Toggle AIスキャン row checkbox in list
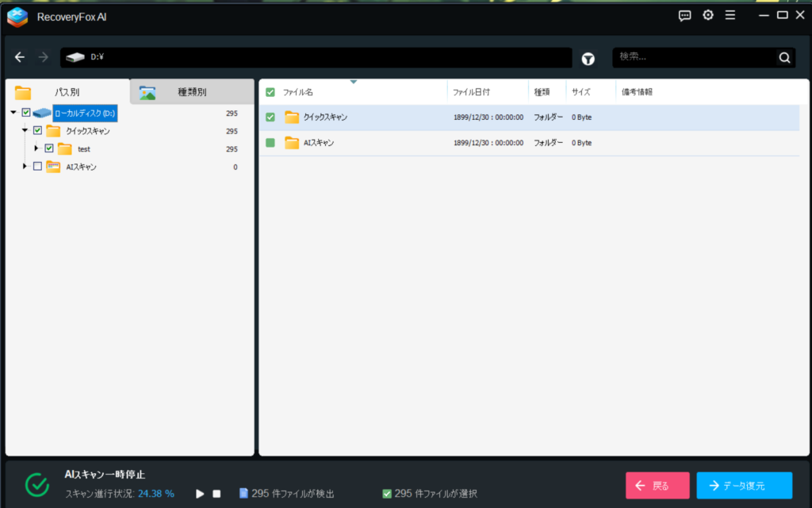The width and height of the screenshot is (812, 508). tap(270, 143)
